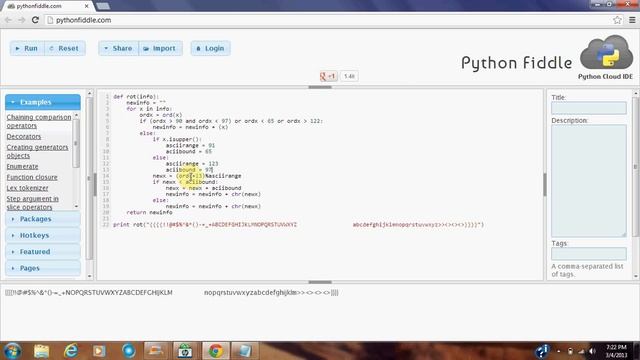The height and width of the screenshot is (360, 640).
Task: Click left sidebar scroll up arrow
Action: point(90,94)
